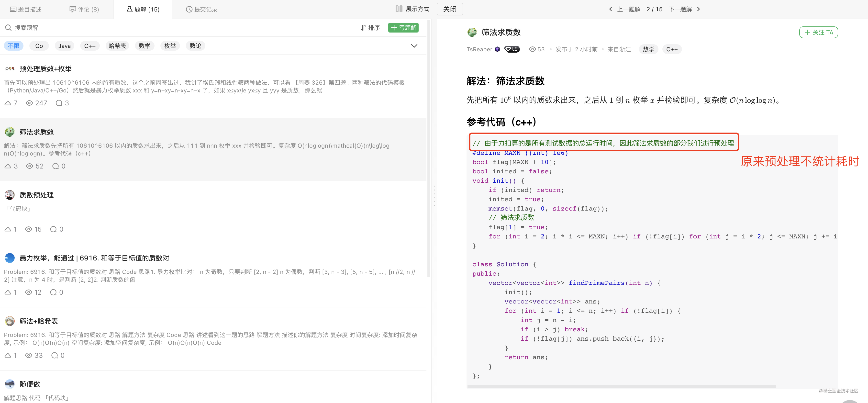
Task: Select the Java filter tag
Action: coord(64,46)
